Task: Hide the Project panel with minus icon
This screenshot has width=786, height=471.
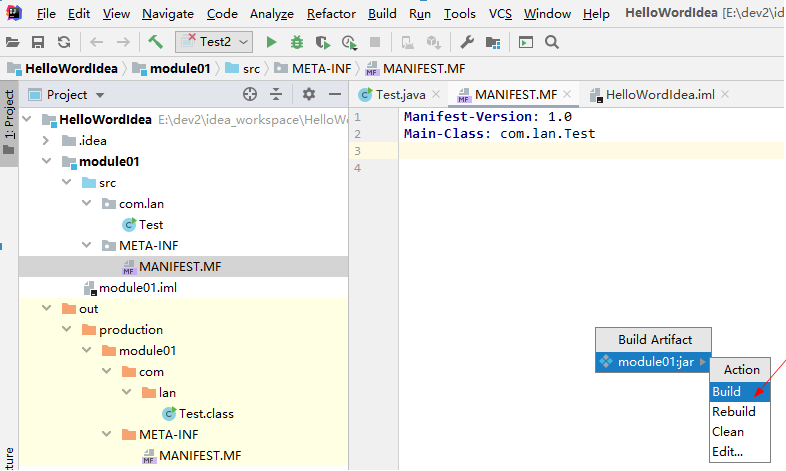Action: pyautogui.click(x=335, y=94)
